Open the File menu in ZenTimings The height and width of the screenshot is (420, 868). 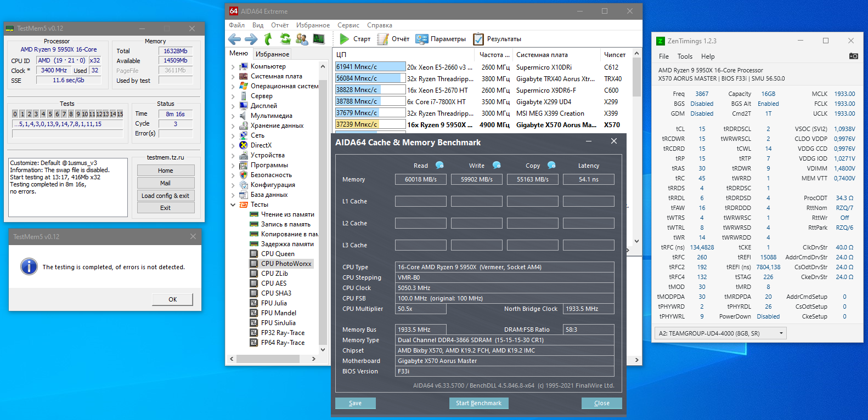pyautogui.click(x=664, y=56)
